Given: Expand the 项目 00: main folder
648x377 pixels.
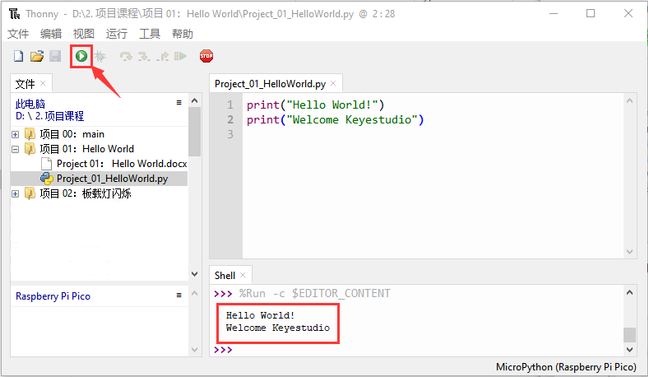Looking at the screenshot, I should click(x=15, y=134).
